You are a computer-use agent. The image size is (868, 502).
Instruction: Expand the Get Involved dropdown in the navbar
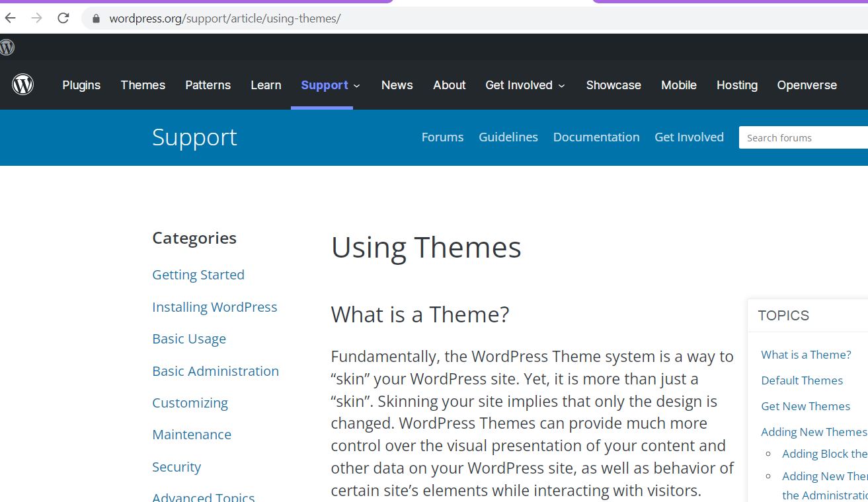click(x=519, y=85)
